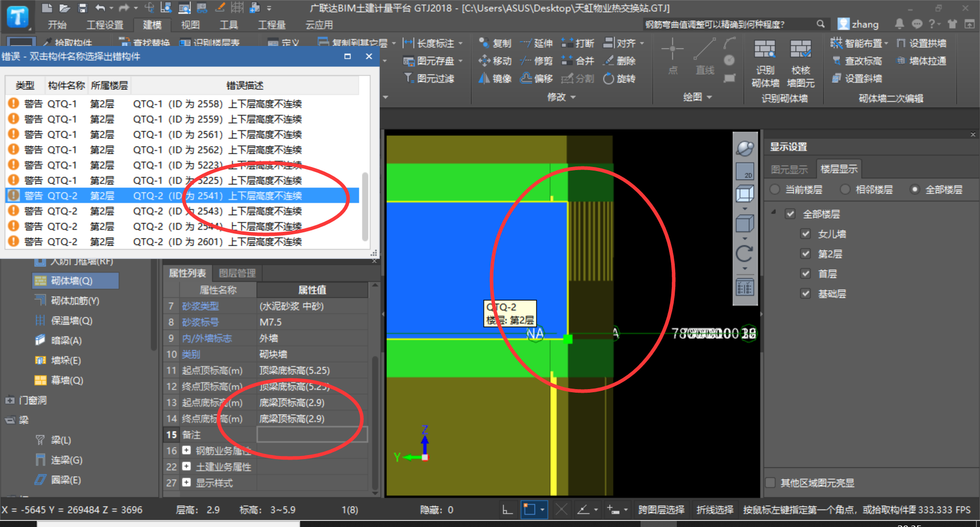Select the 相邻楼层 radio button
The height and width of the screenshot is (527, 980).
coord(845,189)
